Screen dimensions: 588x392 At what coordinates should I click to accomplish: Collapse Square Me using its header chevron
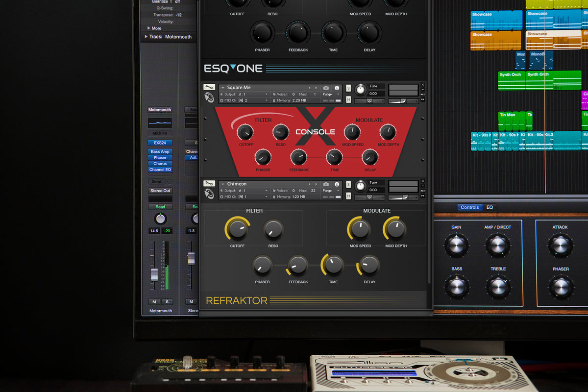pos(223,87)
